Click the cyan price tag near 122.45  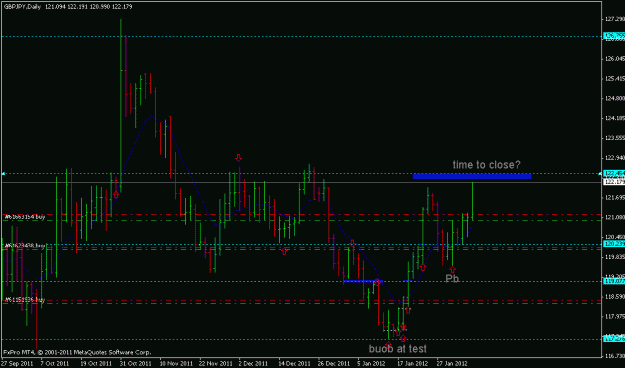coord(614,173)
